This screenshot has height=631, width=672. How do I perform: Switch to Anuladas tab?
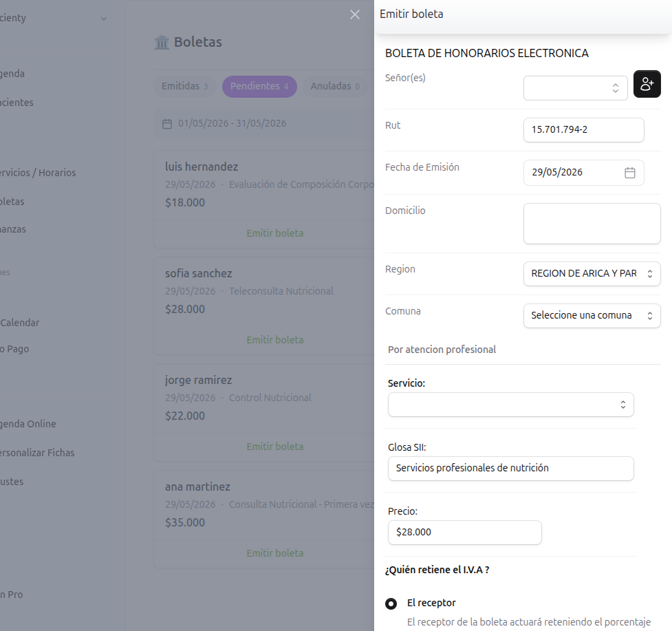point(335,86)
